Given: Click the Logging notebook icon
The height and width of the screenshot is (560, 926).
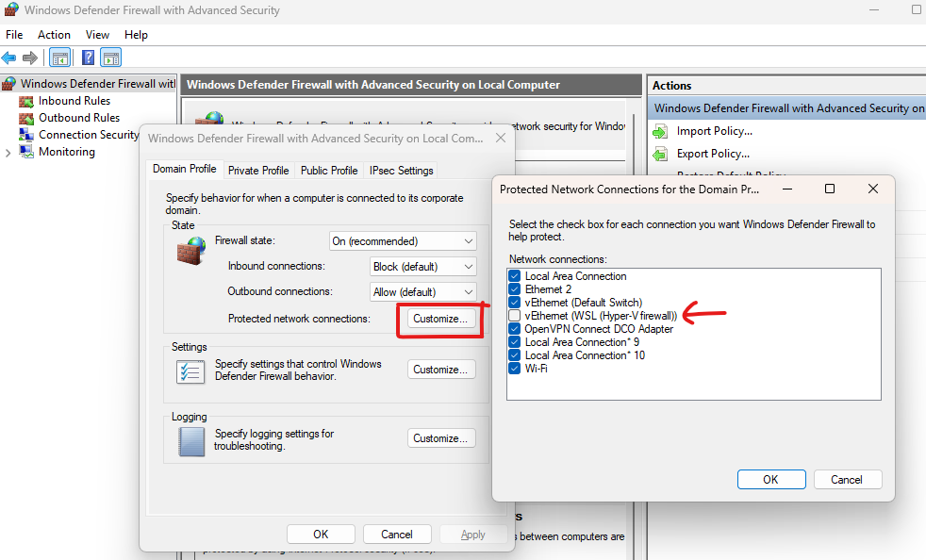Looking at the screenshot, I should (191, 441).
